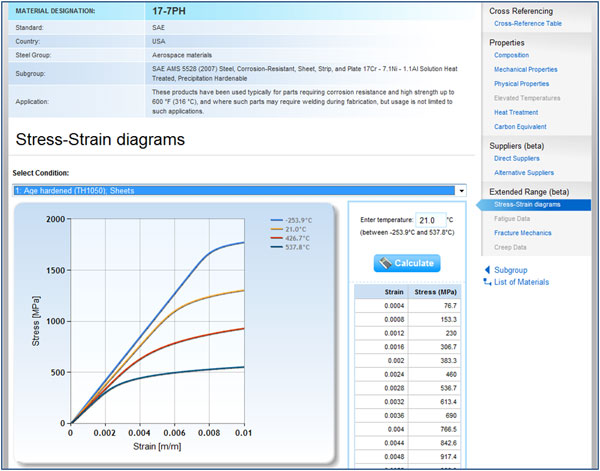Open the Direct Suppliers list

[519, 158]
